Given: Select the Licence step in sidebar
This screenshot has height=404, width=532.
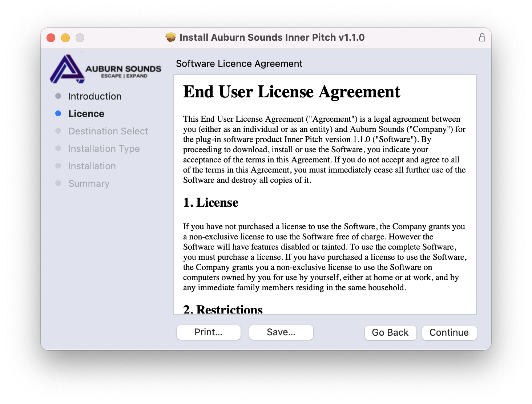Looking at the screenshot, I should (86, 114).
